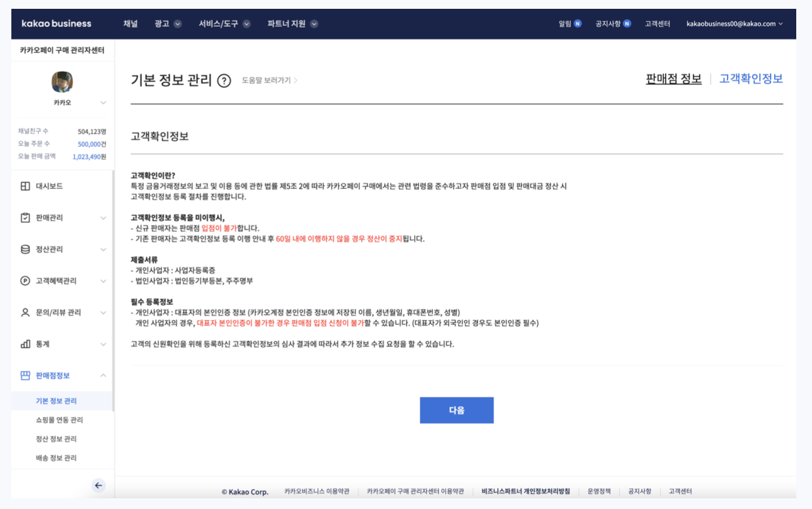The width and height of the screenshot is (812, 509).
Task: Click the 500,000건 today's orders value
Action: point(92,144)
